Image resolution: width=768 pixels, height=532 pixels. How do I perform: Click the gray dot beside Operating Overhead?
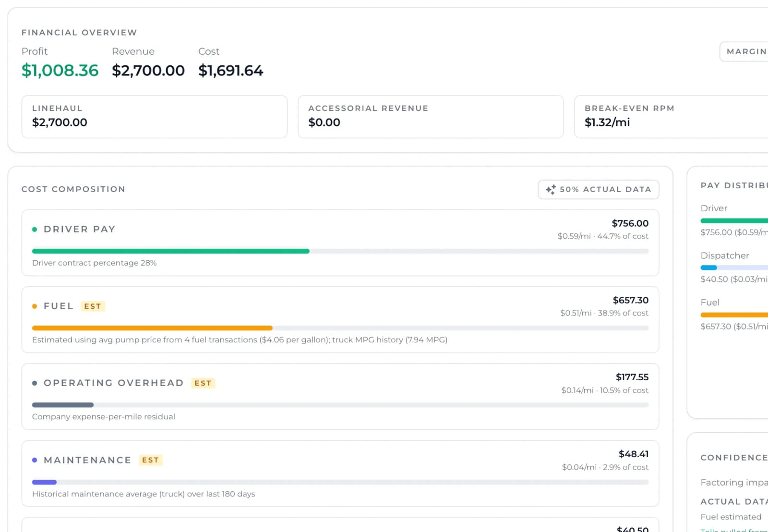pos(34,383)
